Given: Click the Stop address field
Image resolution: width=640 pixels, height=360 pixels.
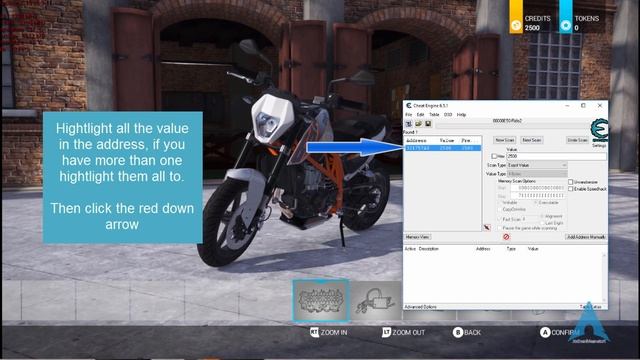Looking at the screenshot, I should click(x=538, y=196).
